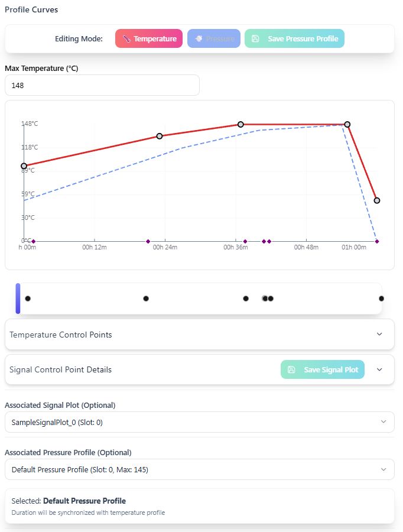Click the Max Temperature input field
The image size is (403, 532).
coord(102,86)
